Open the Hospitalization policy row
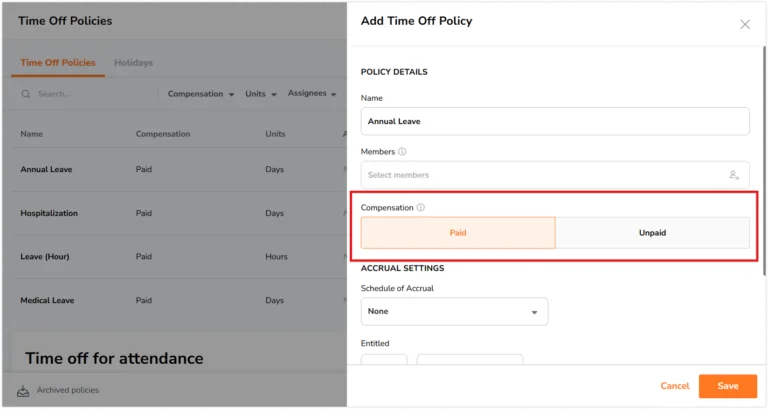The height and width of the screenshot is (409, 768). coord(179,213)
